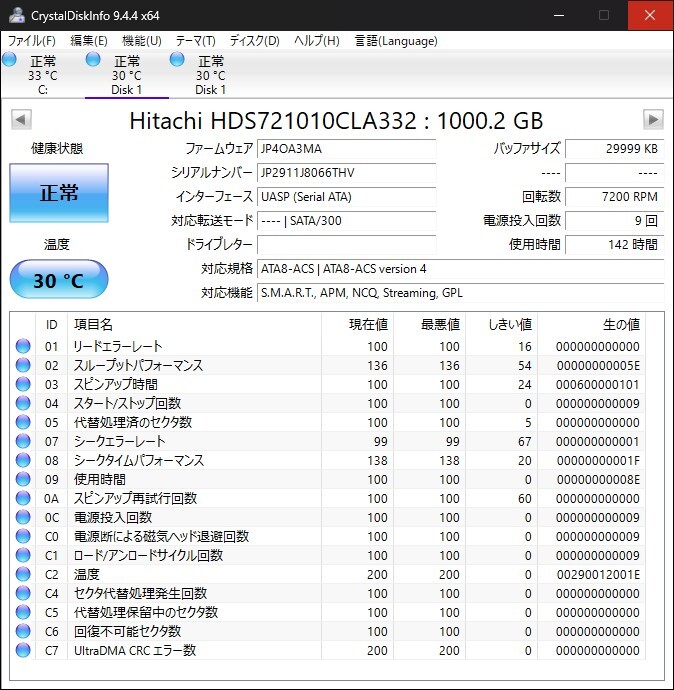Open the ファイル(F) menu
The width and height of the screenshot is (674, 690).
pos(32,41)
